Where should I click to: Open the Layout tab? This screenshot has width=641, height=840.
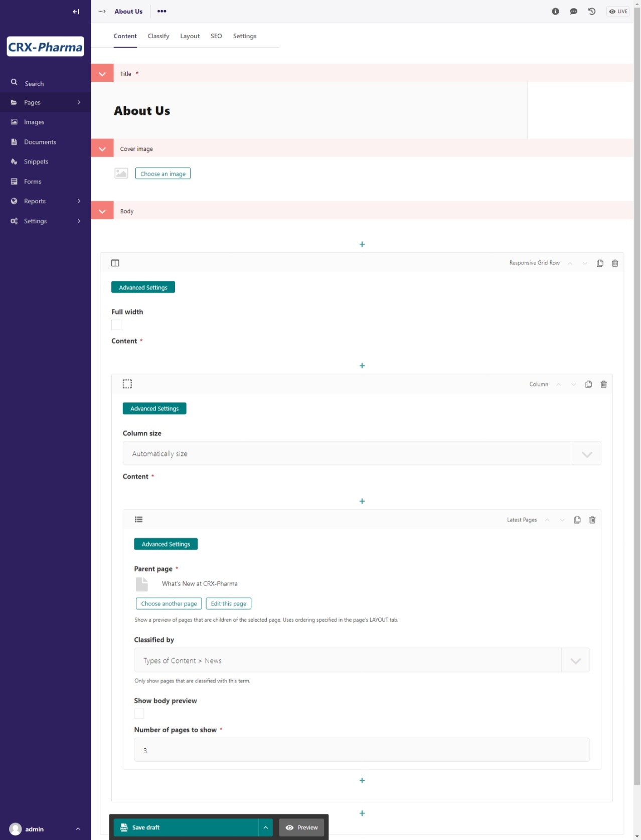coord(190,36)
